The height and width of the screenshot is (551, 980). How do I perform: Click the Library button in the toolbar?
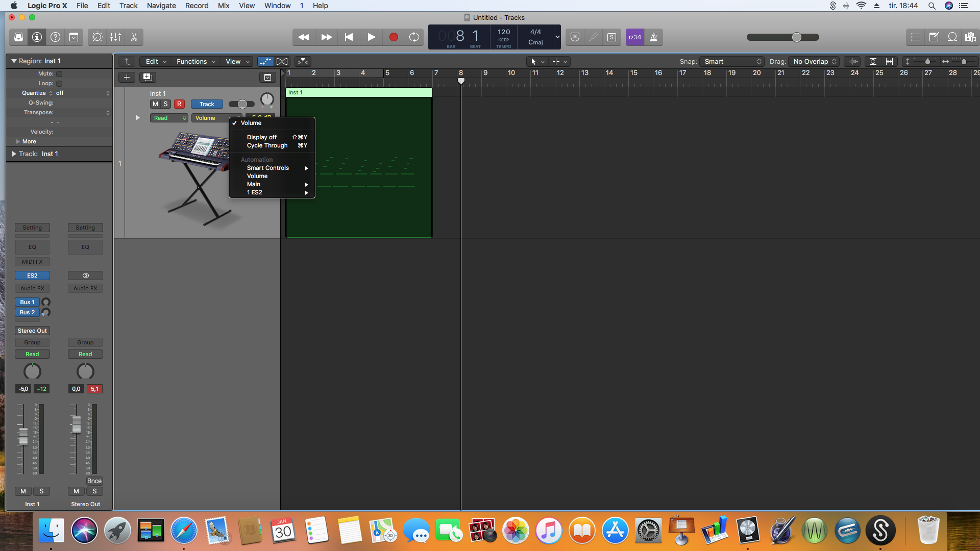[18, 37]
